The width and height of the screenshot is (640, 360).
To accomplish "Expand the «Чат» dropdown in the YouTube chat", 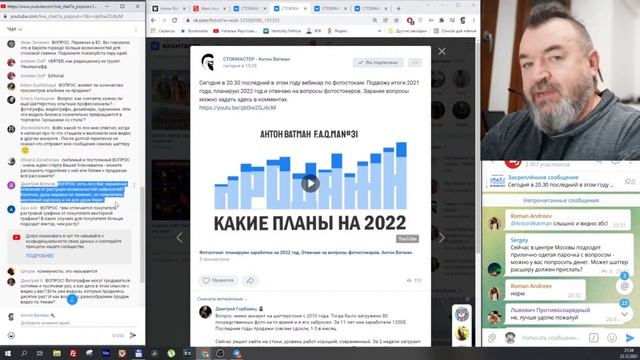I will (15, 29).
